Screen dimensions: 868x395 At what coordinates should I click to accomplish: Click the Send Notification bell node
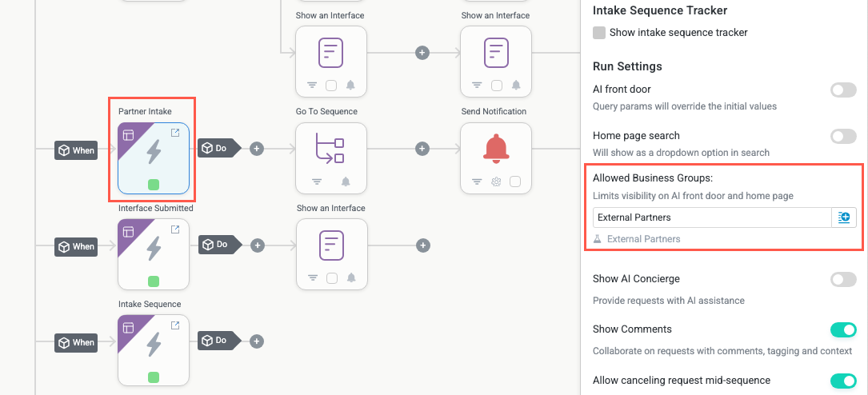pyautogui.click(x=496, y=148)
